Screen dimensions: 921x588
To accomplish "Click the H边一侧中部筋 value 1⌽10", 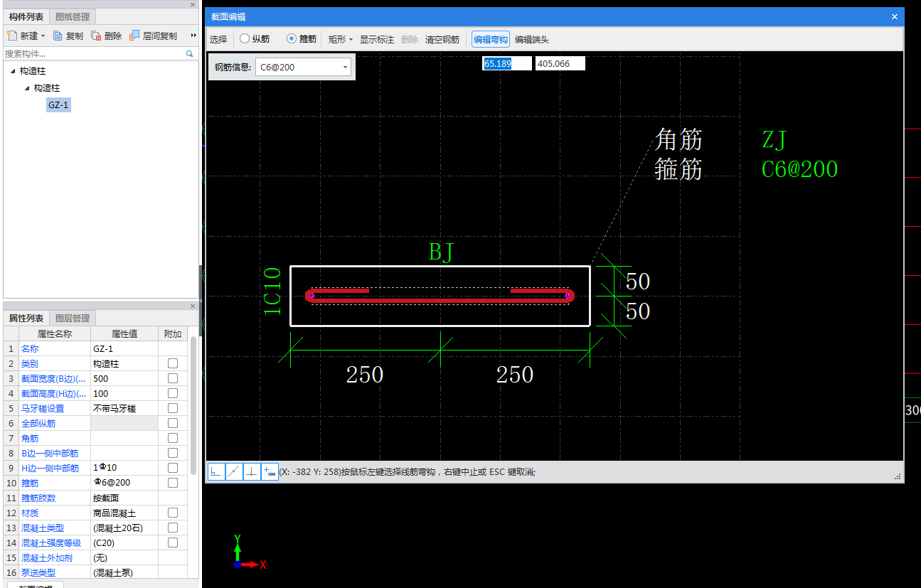I will [x=124, y=468].
